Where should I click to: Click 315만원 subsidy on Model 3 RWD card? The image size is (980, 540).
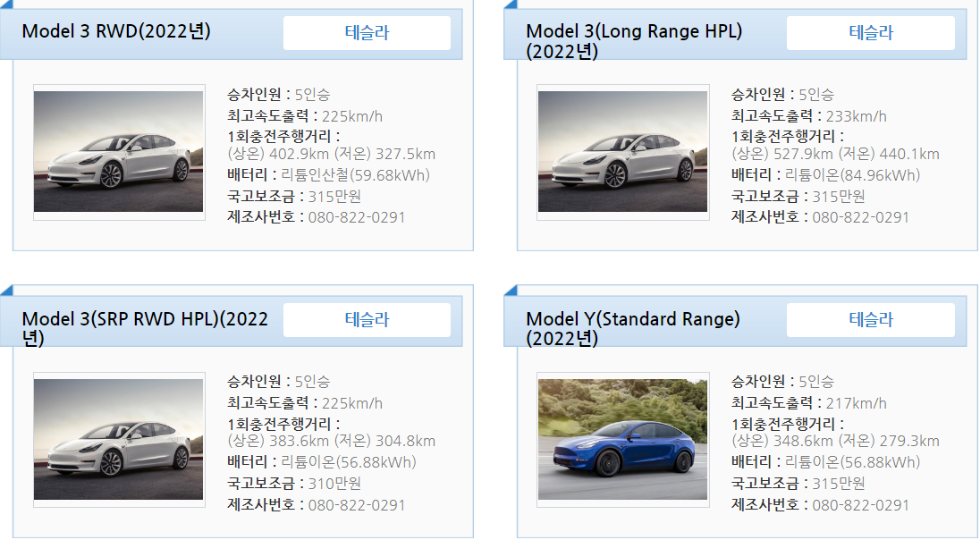(x=334, y=197)
